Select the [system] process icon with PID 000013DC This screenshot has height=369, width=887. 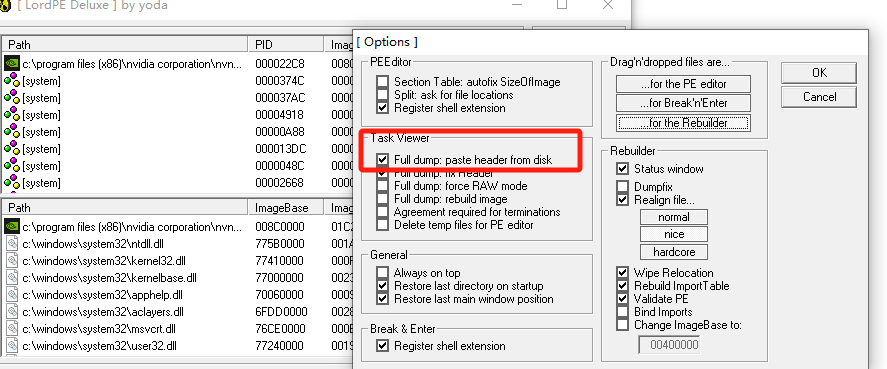pos(11,149)
